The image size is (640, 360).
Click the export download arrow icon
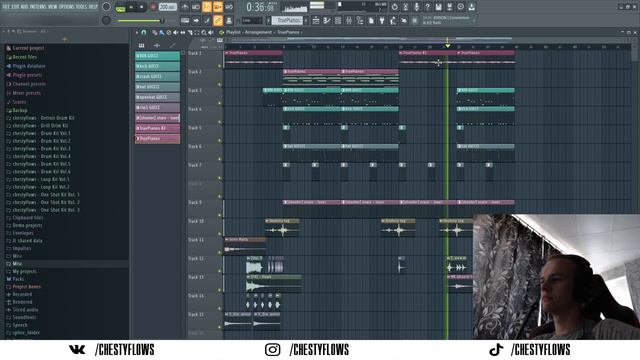coord(471,7)
